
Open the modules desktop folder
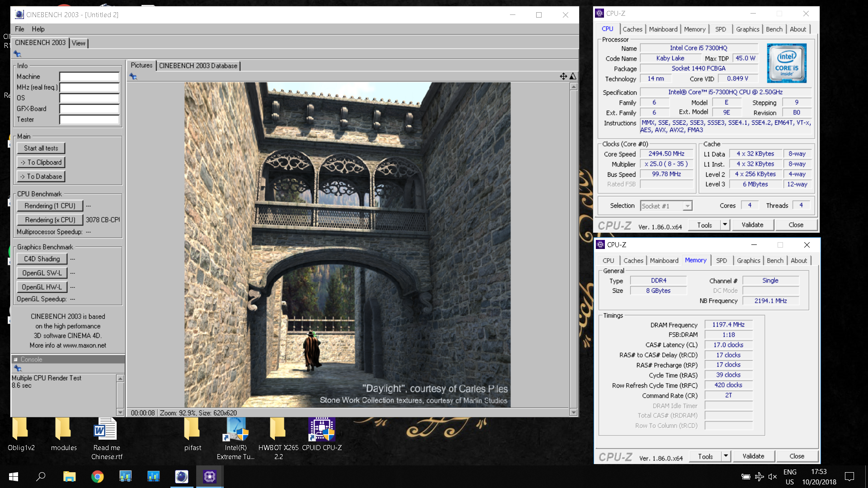point(64,434)
